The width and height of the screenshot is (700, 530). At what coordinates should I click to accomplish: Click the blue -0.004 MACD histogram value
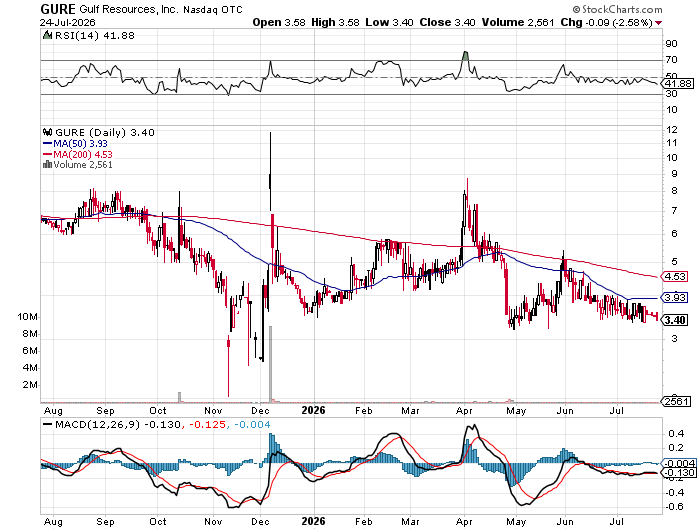click(252, 424)
